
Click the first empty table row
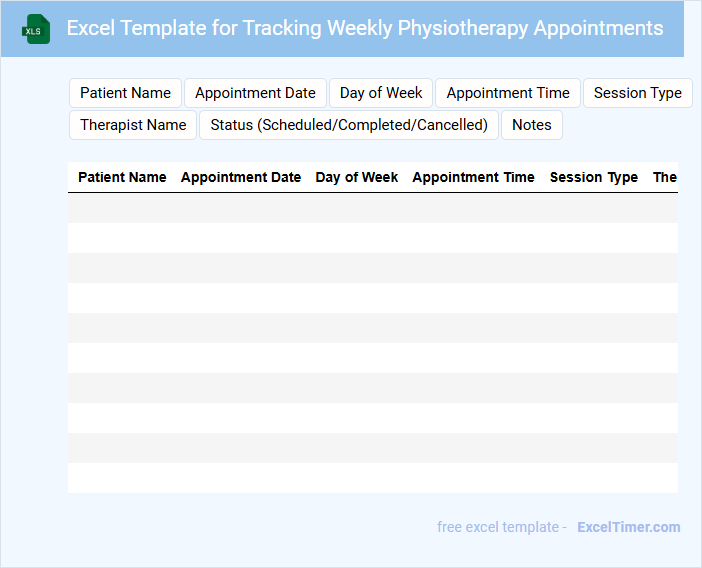pos(372,208)
